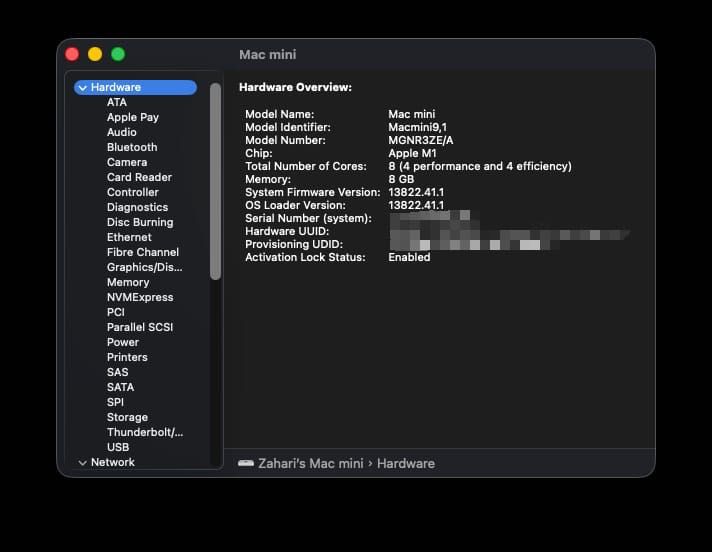Open Diagnostics in the sidebar

pyautogui.click(x=138, y=207)
